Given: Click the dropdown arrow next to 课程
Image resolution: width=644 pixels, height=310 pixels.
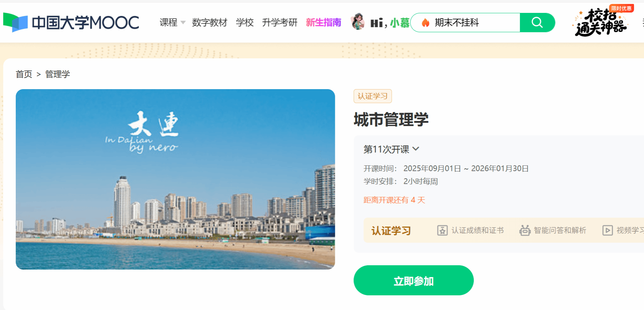Looking at the screenshot, I should point(183,23).
